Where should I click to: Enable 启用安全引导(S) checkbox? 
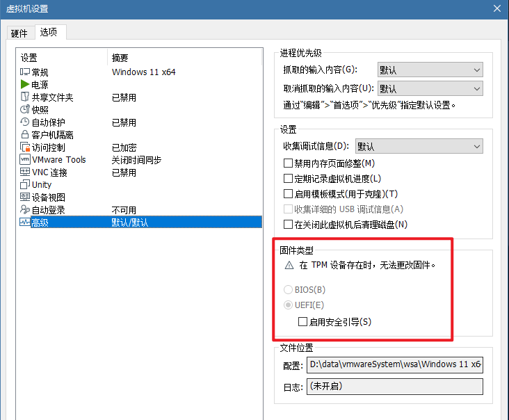click(x=302, y=322)
